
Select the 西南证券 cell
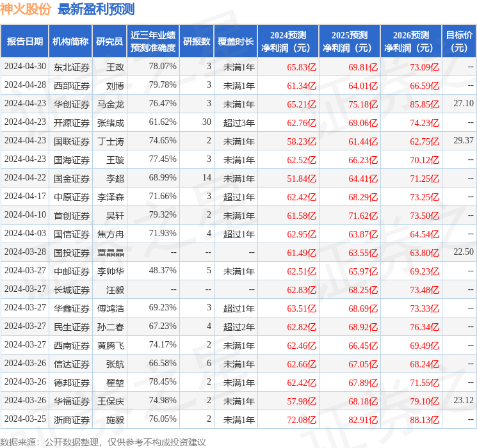[x=72, y=346]
